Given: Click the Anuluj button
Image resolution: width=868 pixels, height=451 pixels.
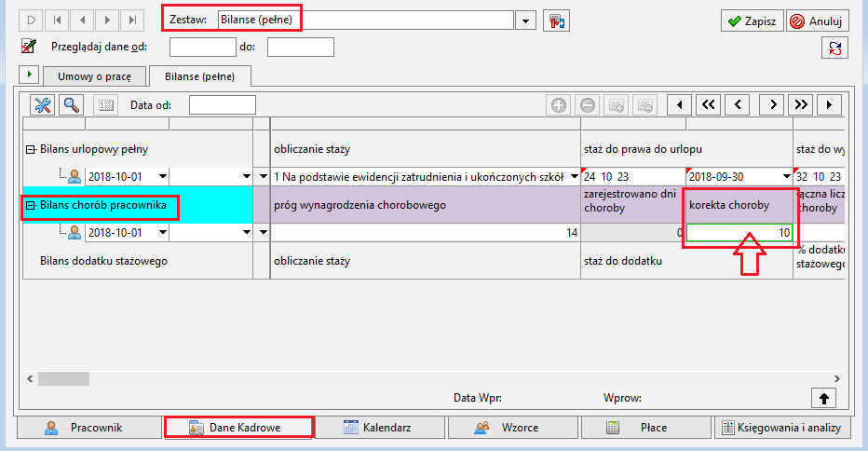Looking at the screenshot, I should [x=817, y=21].
